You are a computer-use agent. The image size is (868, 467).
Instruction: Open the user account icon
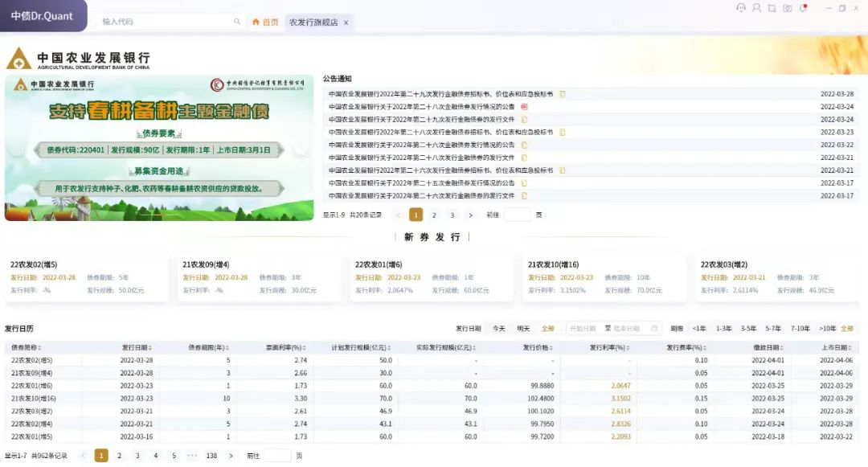coord(756,8)
